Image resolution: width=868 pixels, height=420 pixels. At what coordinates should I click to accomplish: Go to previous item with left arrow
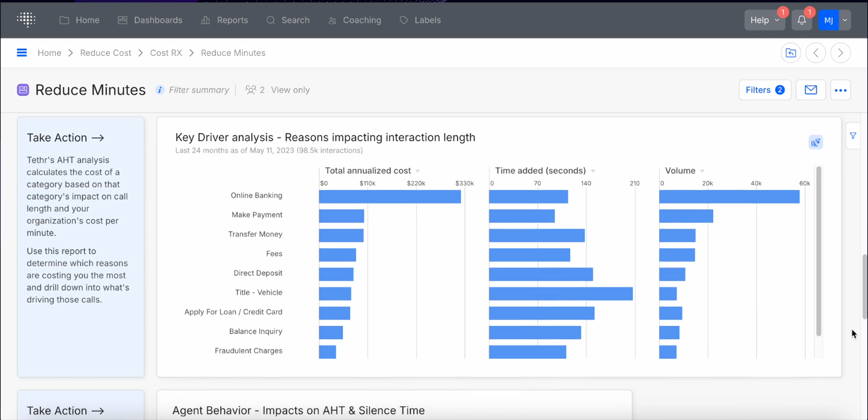point(816,53)
